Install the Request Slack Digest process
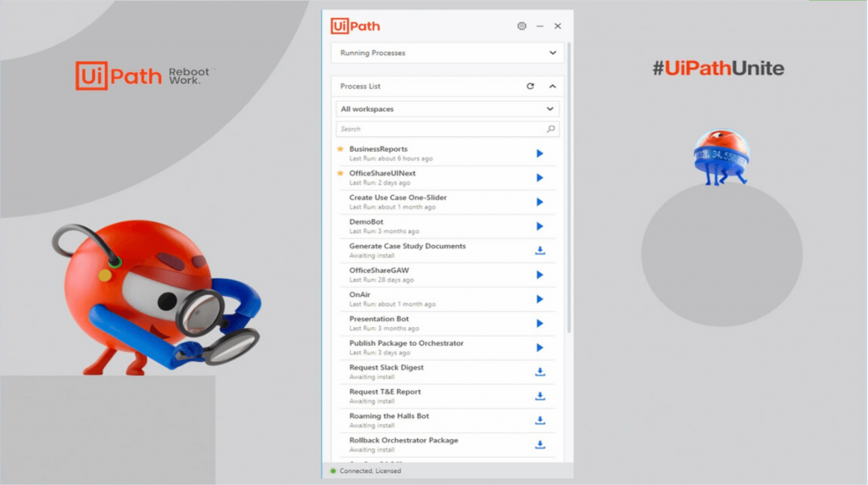 (540, 372)
